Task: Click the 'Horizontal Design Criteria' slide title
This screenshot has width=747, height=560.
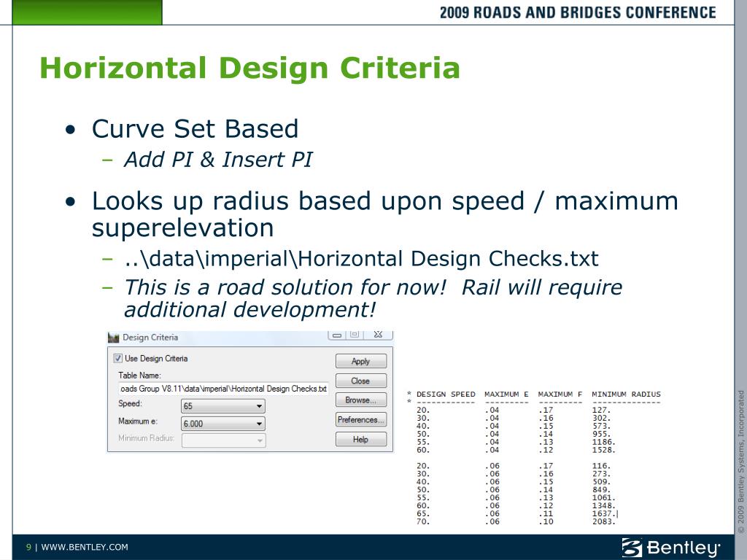Action: (x=250, y=68)
